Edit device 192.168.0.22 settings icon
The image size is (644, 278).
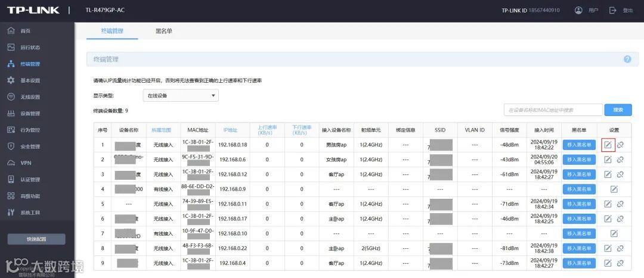[608, 248]
